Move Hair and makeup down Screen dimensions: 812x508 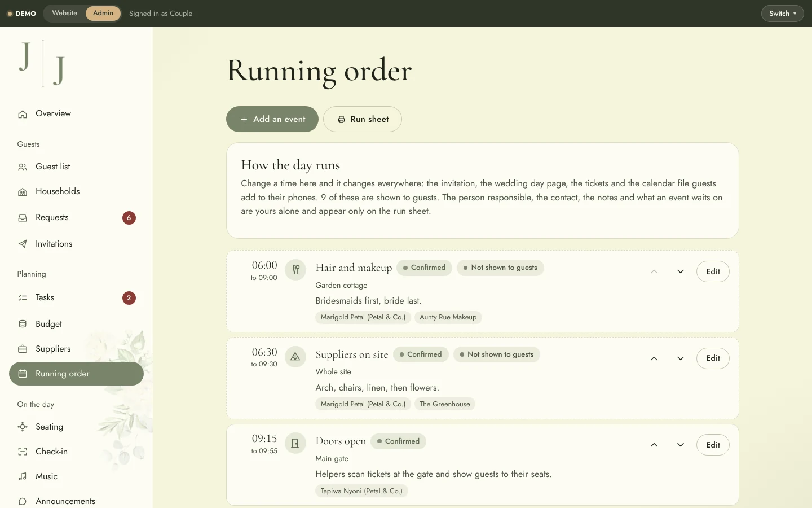click(681, 271)
